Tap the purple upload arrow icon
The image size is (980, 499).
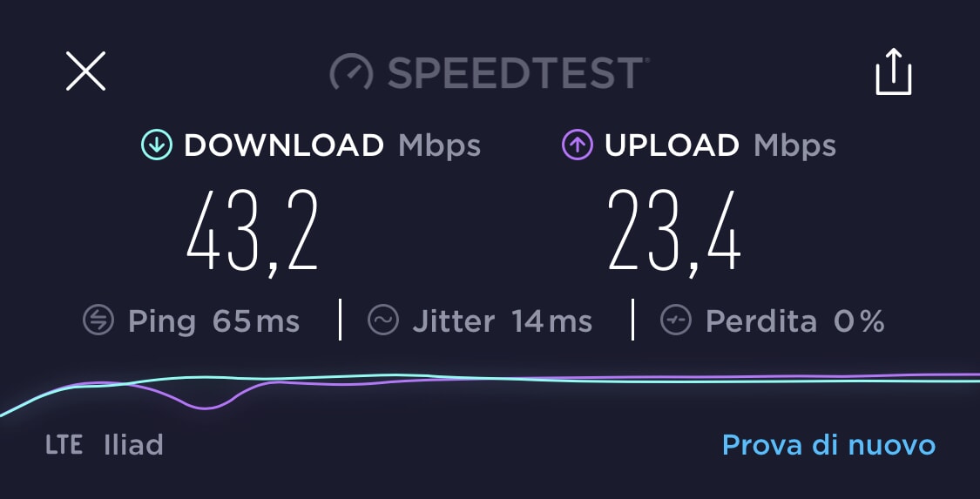click(577, 145)
